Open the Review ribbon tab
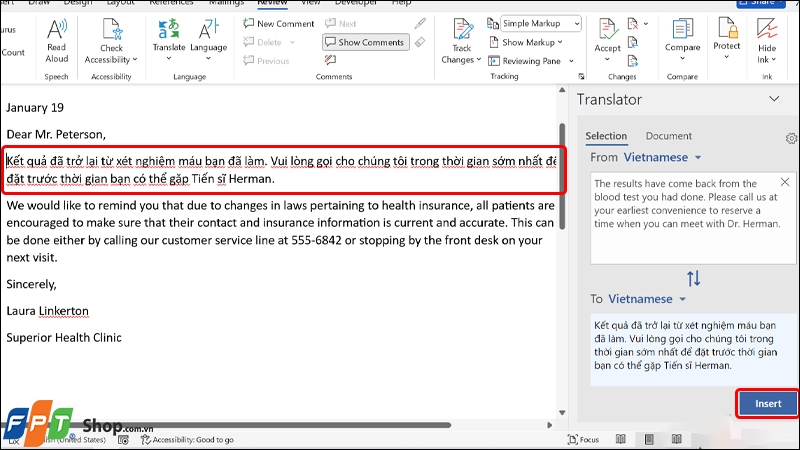 point(272,3)
